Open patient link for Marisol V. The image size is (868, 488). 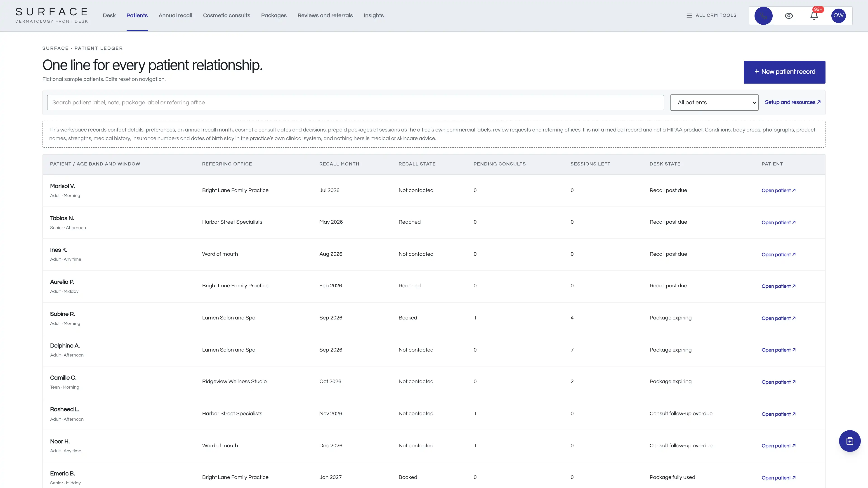778,191
